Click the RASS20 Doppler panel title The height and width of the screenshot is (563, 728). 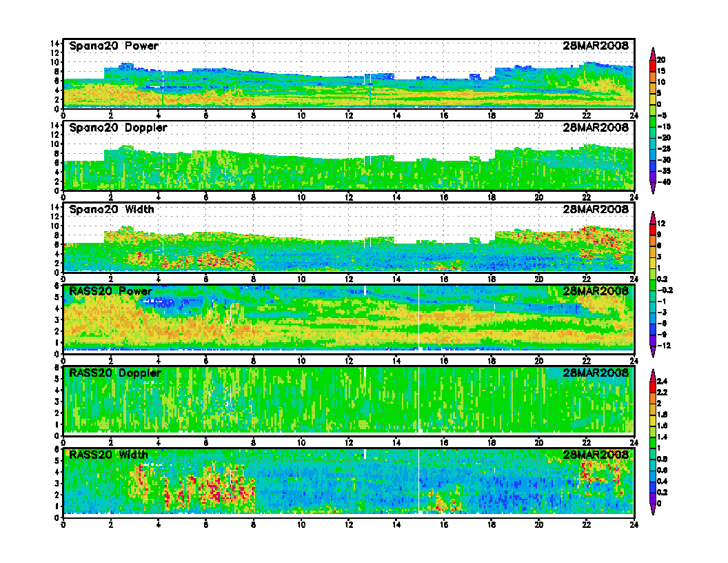pos(115,373)
